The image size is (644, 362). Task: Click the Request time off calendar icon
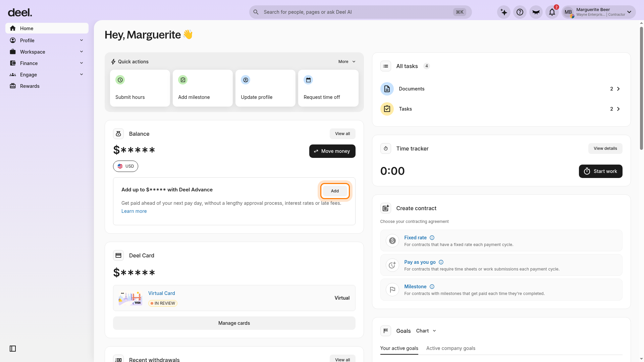point(308,80)
